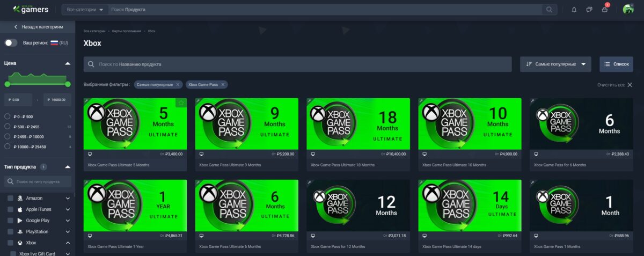This screenshot has width=644, height=256.
Task: Check the PlayStation checkbox
Action: [x=10, y=232]
